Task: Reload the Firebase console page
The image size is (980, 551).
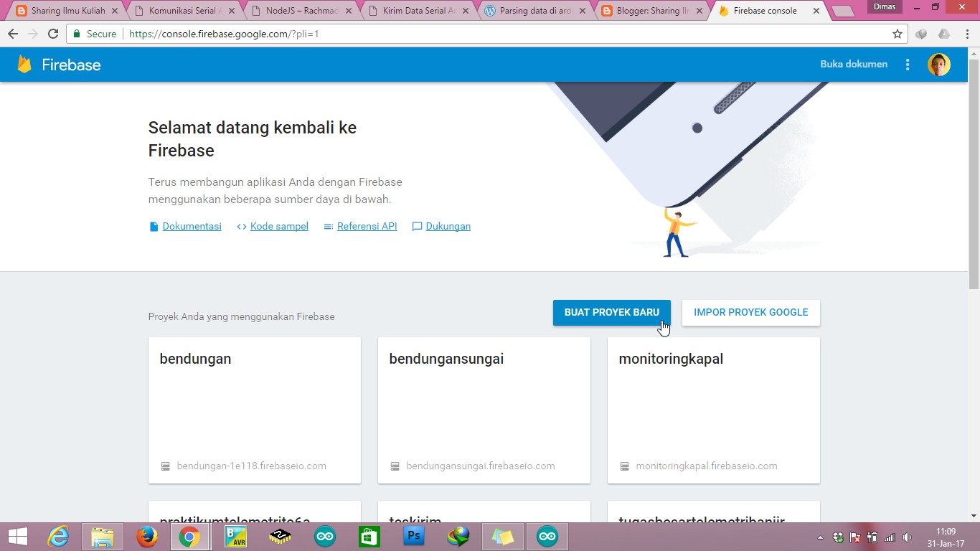Action: (53, 34)
